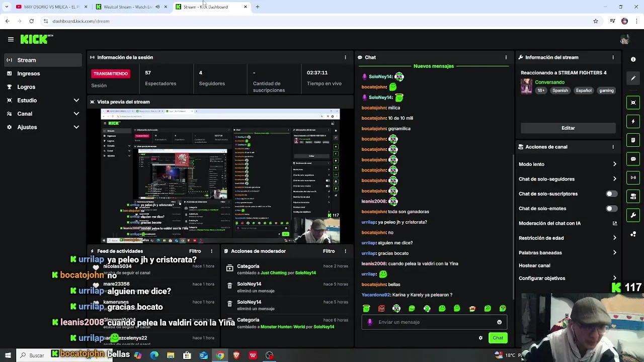Open Palabras baneadas settings
644x362 pixels.
click(x=568, y=252)
